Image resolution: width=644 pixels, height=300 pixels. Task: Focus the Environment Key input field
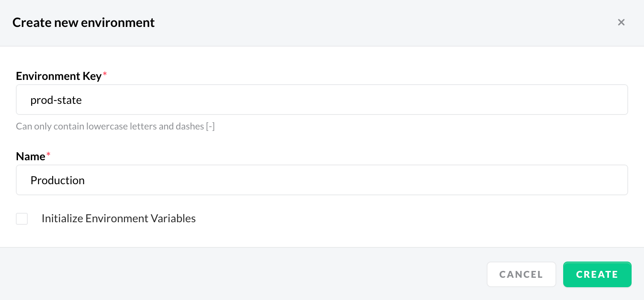tap(322, 100)
